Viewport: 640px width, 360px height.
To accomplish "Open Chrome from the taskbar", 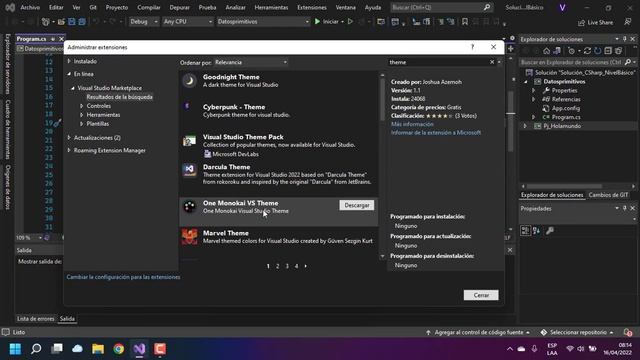I will point(119,349).
